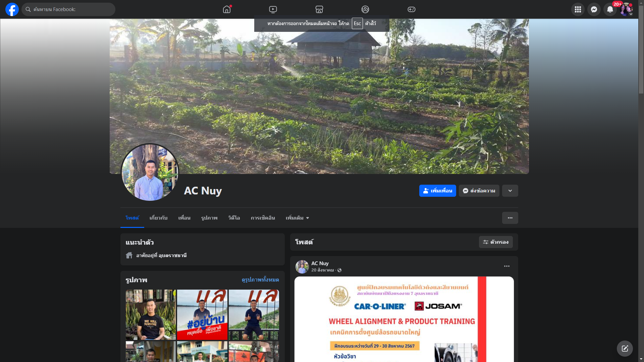Expand the account profile menu arrow
The width and height of the screenshot is (644, 362).
631,14
